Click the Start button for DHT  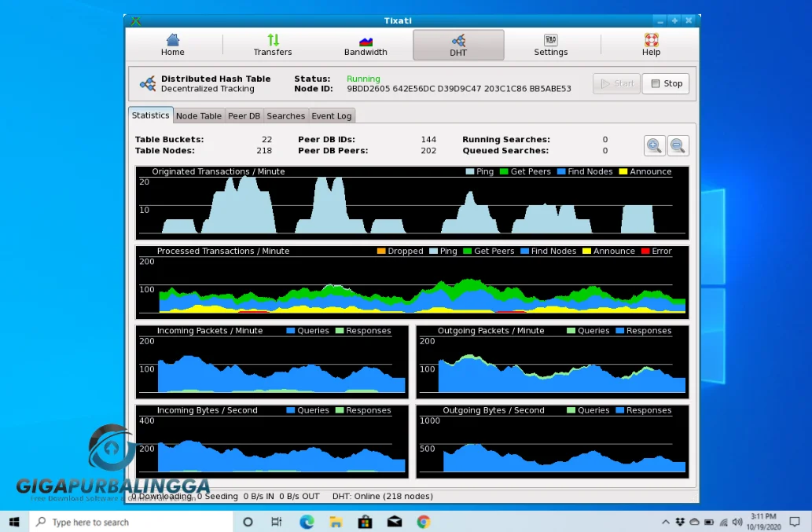coord(615,83)
